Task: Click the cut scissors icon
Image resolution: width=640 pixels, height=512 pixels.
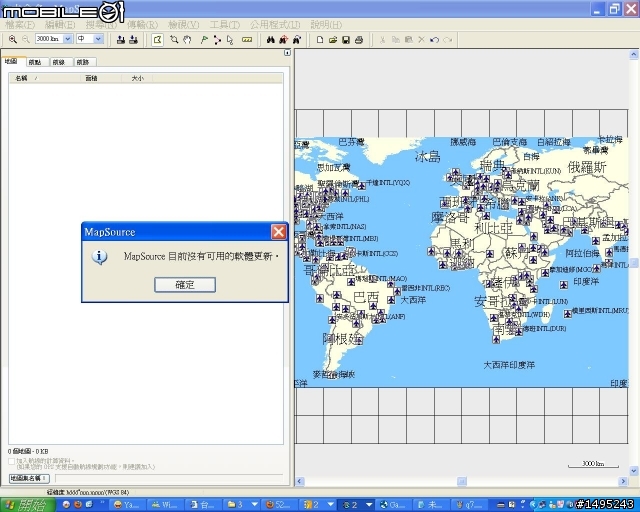Action: [x=382, y=40]
